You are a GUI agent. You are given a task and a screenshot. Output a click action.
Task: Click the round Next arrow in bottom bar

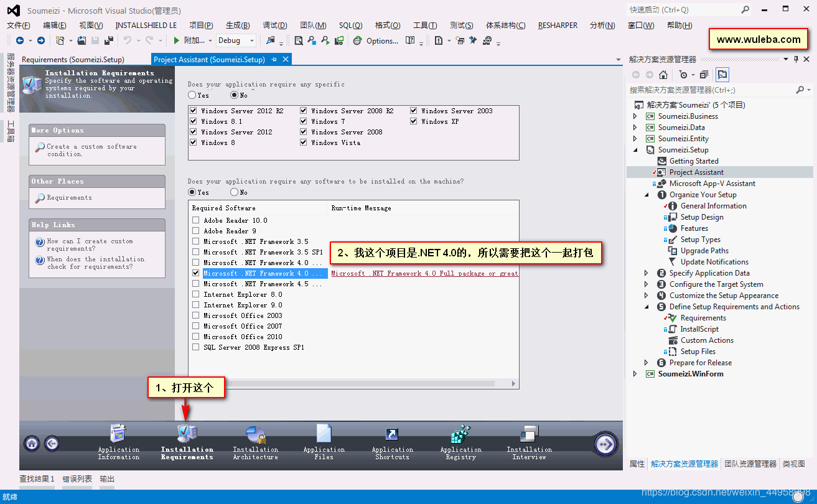coord(606,444)
